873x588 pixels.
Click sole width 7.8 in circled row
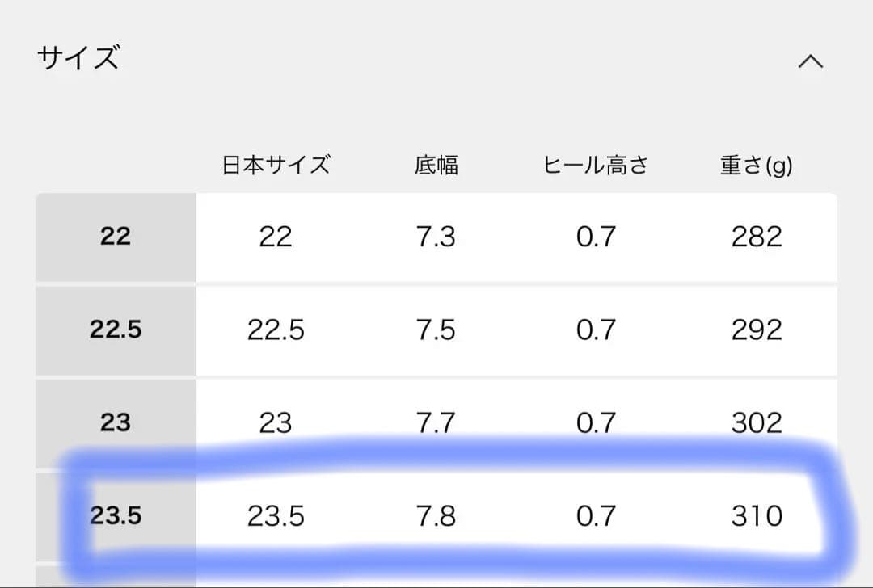436,514
